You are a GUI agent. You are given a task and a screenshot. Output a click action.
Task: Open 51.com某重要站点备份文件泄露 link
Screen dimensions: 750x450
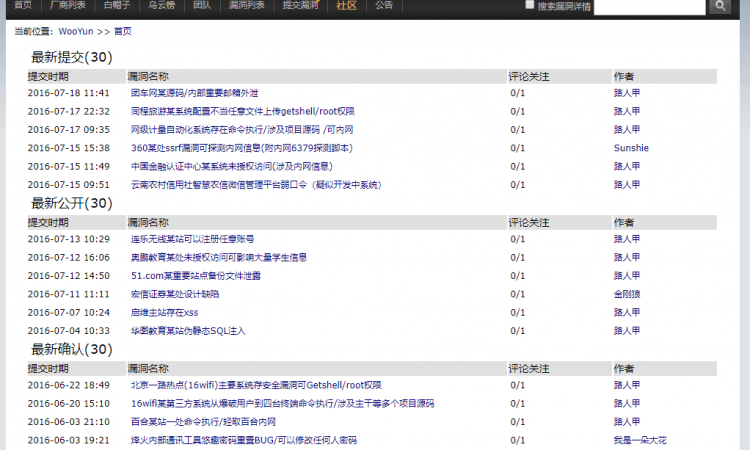[196, 276]
